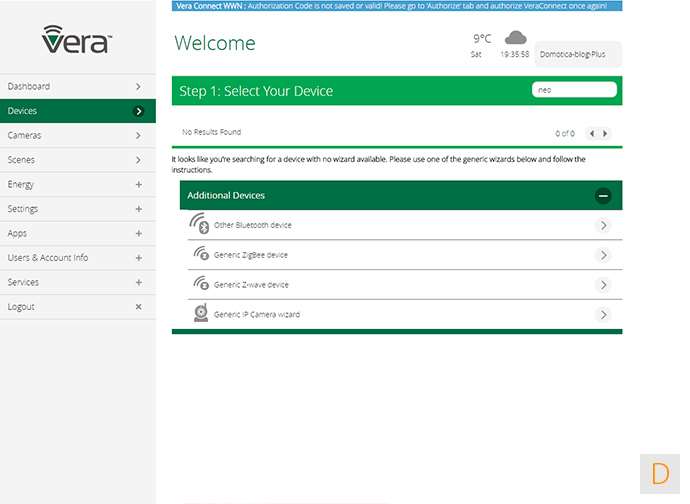Screen dimensions: 690x504
Task: Go to previous results page arrow
Action: (592, 133)
